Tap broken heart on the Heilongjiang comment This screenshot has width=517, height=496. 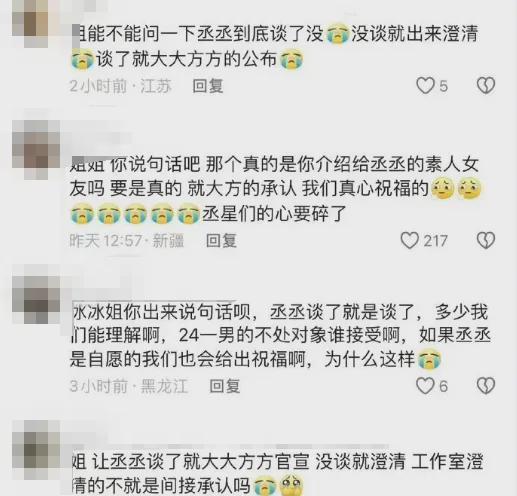pyautogui.click(x=486, y=386)
